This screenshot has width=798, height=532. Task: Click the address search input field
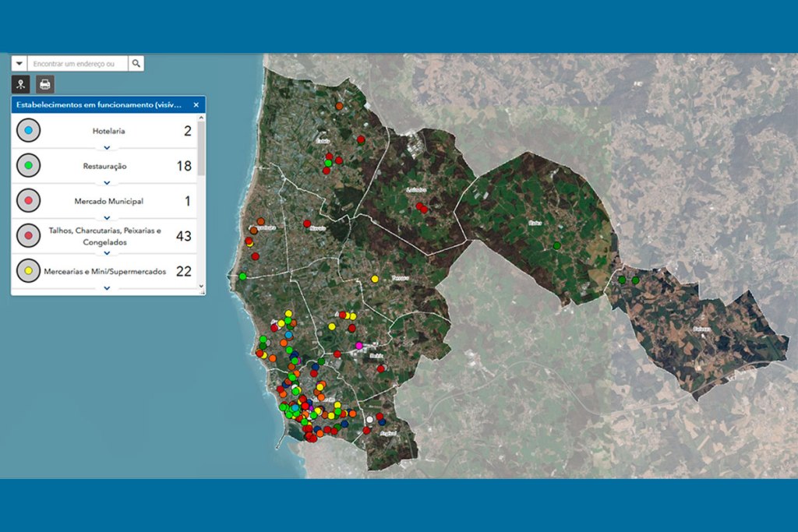pyautogui.click(x=77, y=63)
